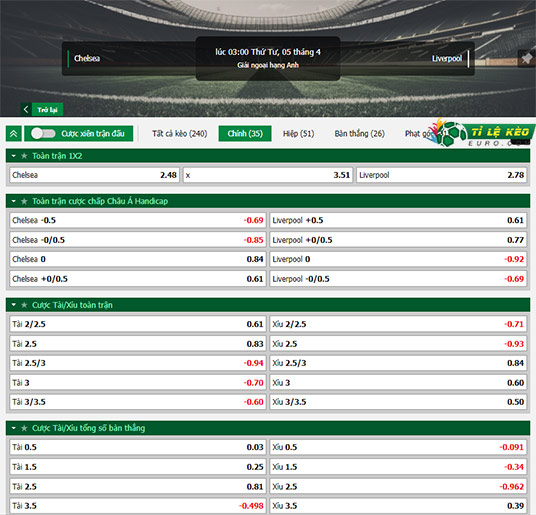Choose Liverpool +0.5 handicap odds 0.61
Screen dimensions: 536x515
click(398, 220)
